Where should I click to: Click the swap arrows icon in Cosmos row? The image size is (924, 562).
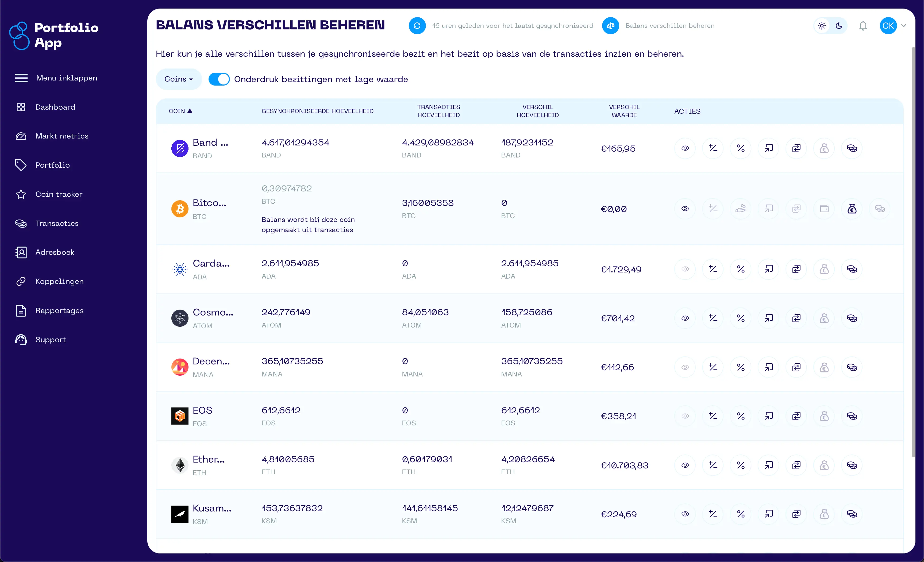coord(796,318)
